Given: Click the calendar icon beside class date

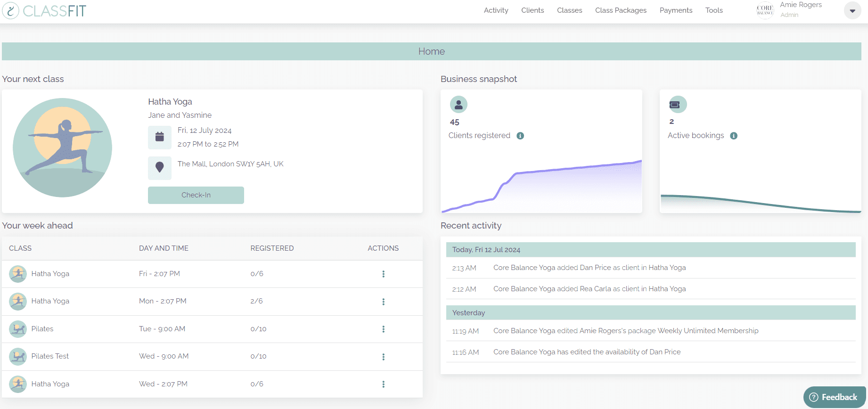Looking at the screenshot, I should pos(160,137).
